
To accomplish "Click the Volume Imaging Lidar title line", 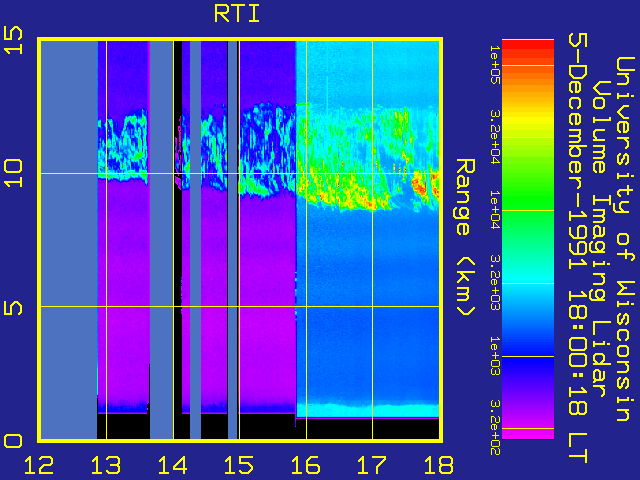I will [601, 239].
